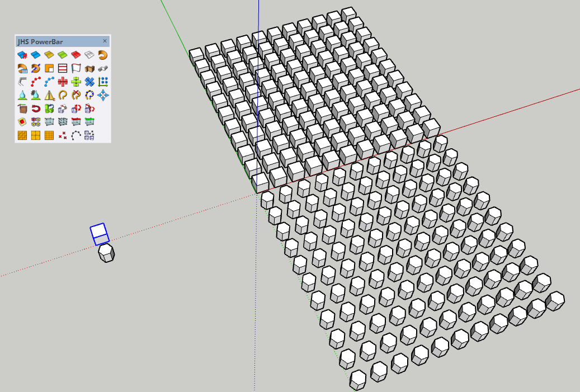Click the blue diagonal cross align icon
Image resolution: width=580 pixels, height=392 pixels.
89,82
